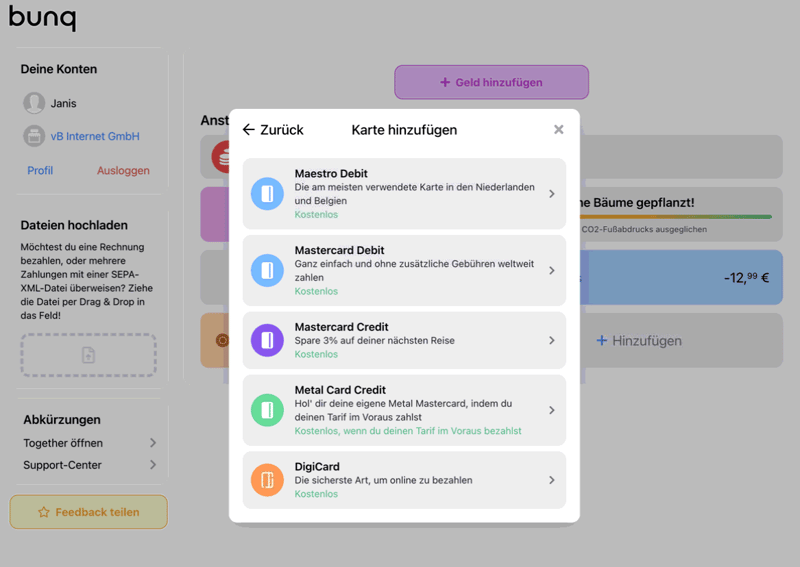Click the purple Mastercard Credit card icon

pos(267,340)
